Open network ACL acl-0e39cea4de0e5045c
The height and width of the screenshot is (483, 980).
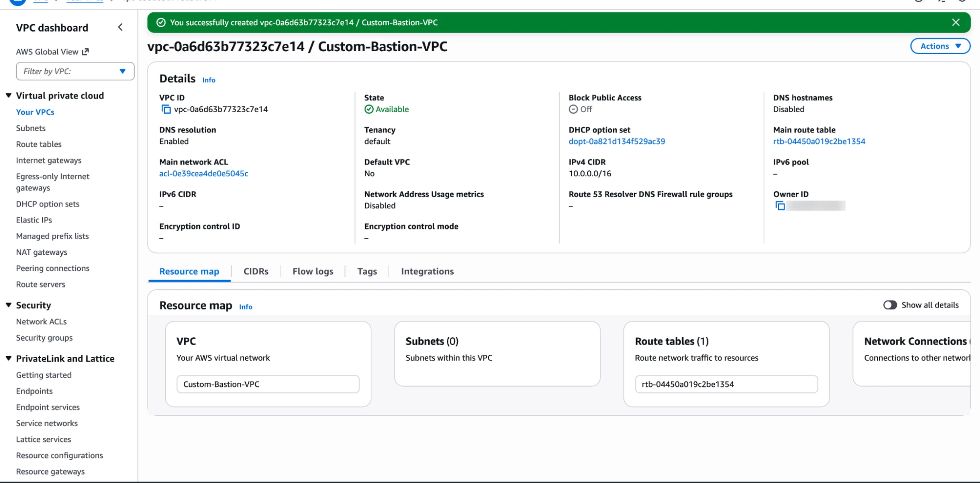point(203,173)
